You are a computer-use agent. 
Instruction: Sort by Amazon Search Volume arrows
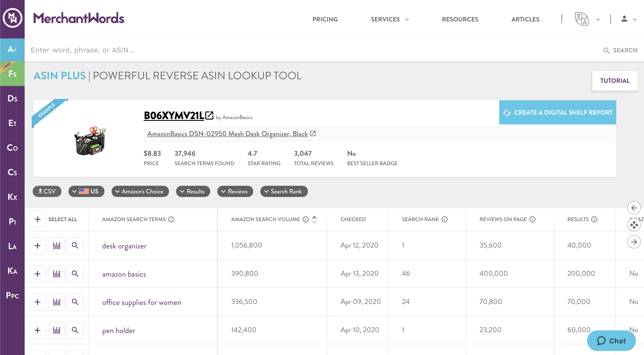[315, 219]
